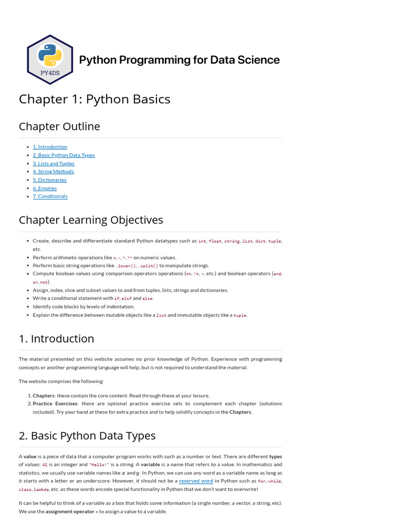This screenshot has width=399, height=532.
Task: Jump to 4. String Methods section
Action: [x=54, y=171]
